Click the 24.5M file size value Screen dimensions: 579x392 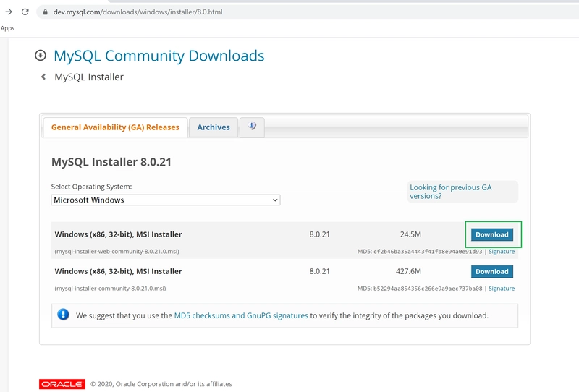[410, 234]
